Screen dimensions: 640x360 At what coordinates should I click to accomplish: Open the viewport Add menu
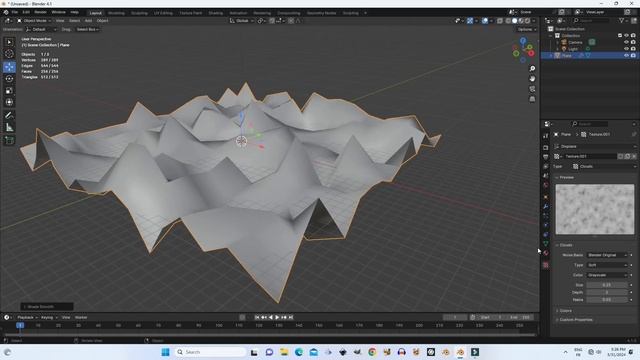(x=88, y=20)
